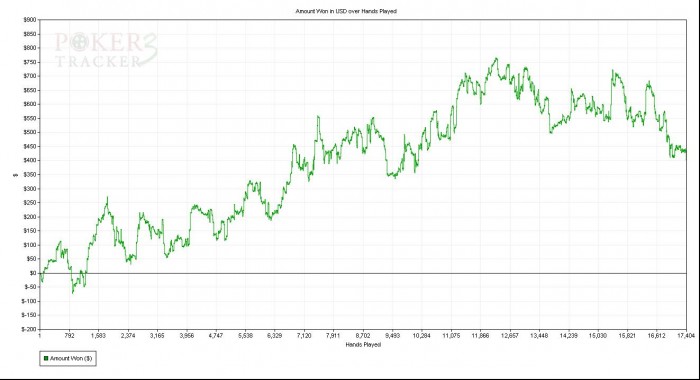Click the 15,821 hands x-axis tick label
700x380 pixels.
click(627, 336)
